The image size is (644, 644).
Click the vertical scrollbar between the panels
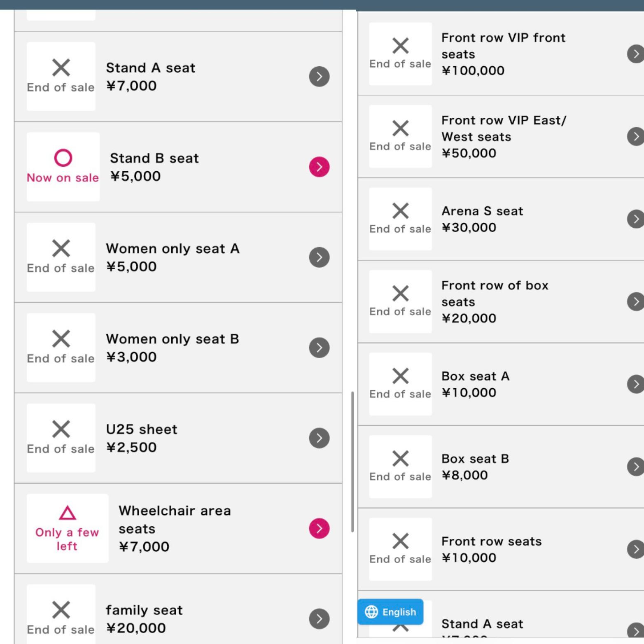(352, 461)
